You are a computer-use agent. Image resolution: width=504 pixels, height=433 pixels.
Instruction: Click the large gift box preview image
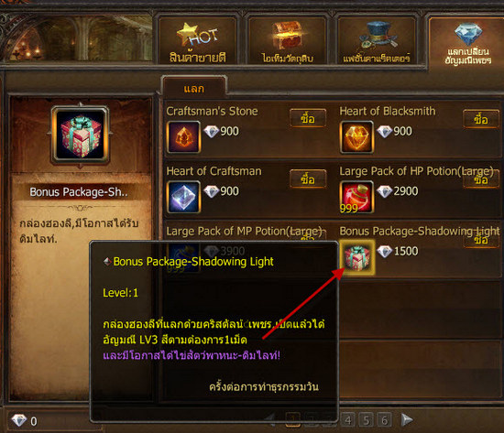pyautogui.click(x=80, y=135)
